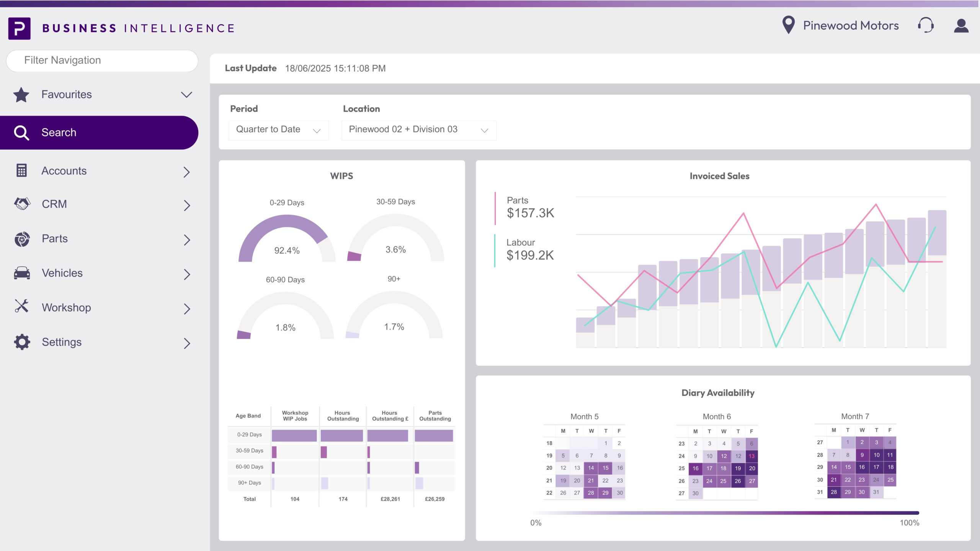Click the diary availability gradient bar

pyautogui.click(x=724, y=513)
